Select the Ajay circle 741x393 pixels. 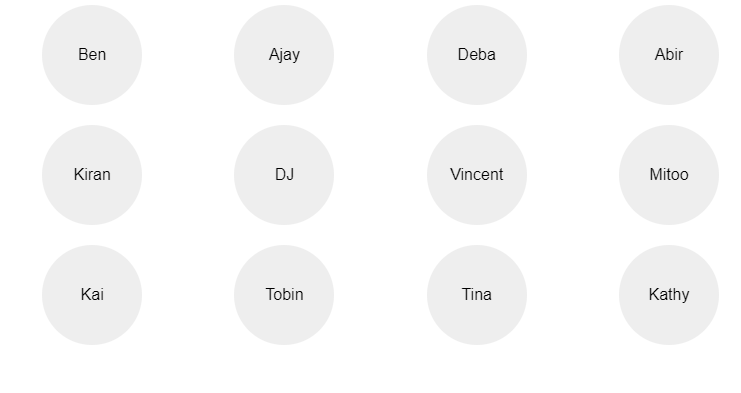pyautogui.click(x=284, y=55)
